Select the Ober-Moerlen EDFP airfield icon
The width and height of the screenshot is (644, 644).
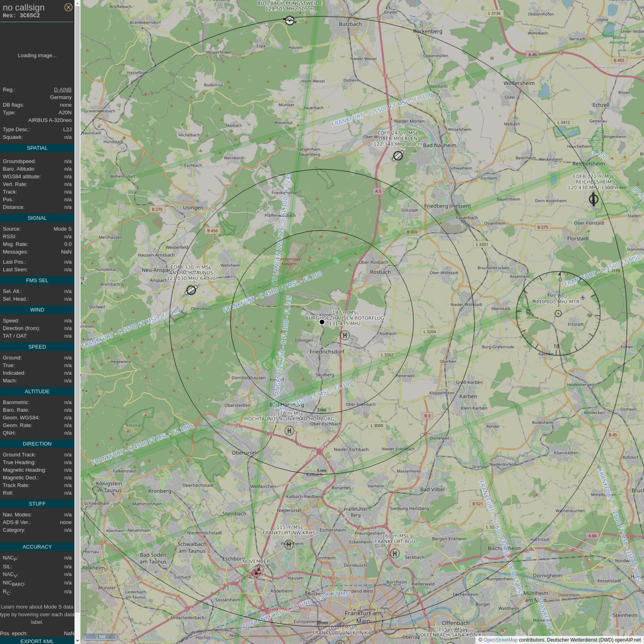pos(398,156)
